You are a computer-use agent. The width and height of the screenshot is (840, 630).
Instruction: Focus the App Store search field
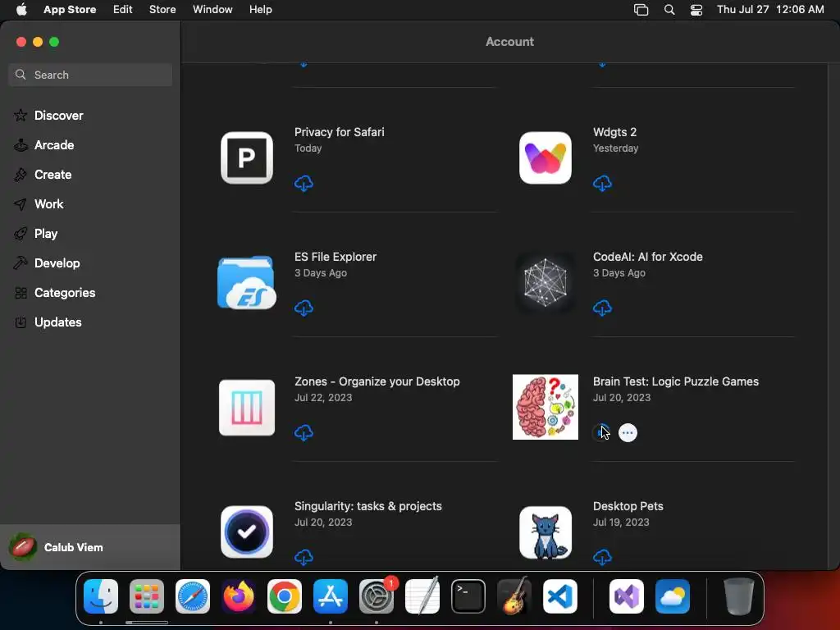pos(90,75)
